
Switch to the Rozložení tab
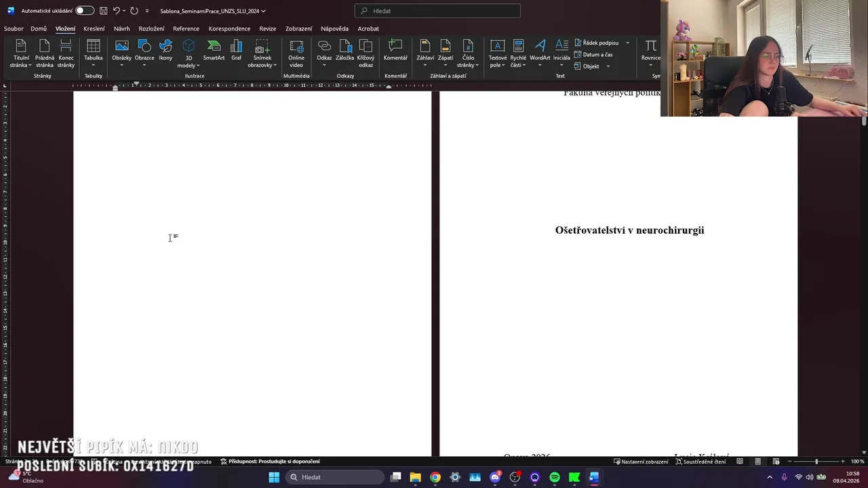(x=151, y=28)
